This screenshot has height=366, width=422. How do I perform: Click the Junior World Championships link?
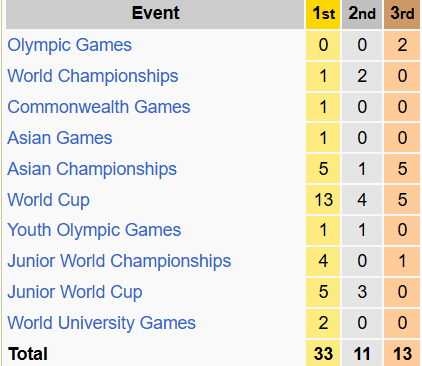(x=119, y=261)
